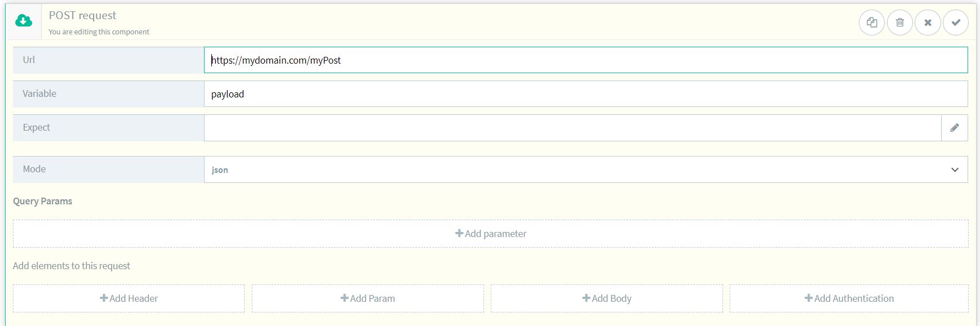Click plus icon next to Add Header

[104, 298]
